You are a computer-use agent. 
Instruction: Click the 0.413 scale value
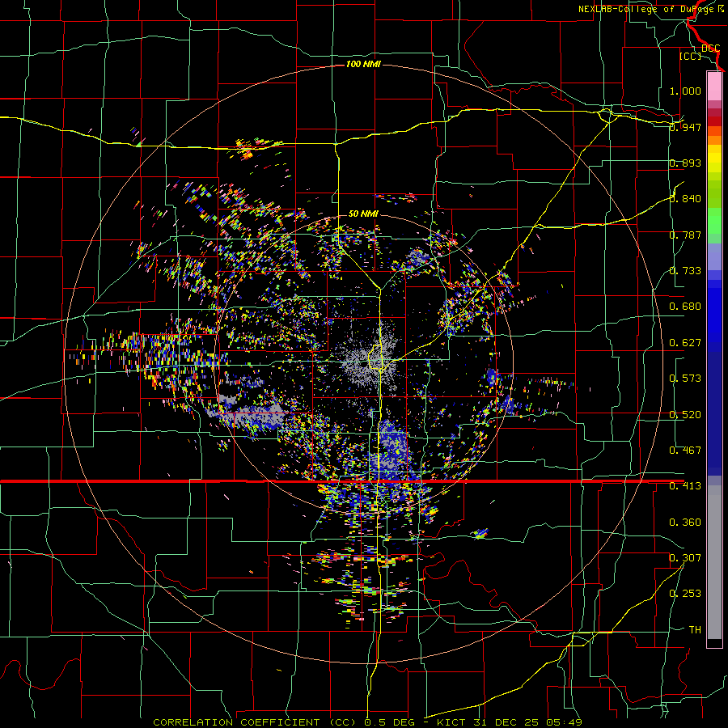[x=685, y=486]
